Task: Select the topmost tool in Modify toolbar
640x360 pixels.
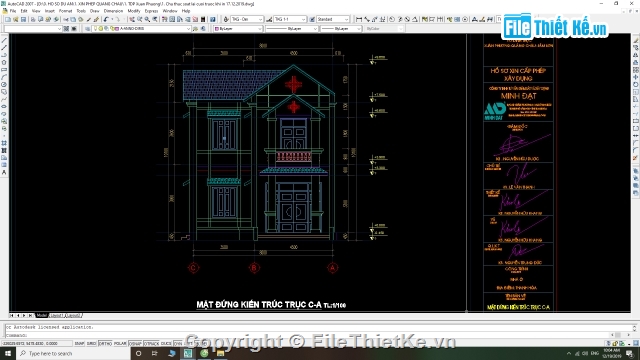Action: (x=636, y=40)
